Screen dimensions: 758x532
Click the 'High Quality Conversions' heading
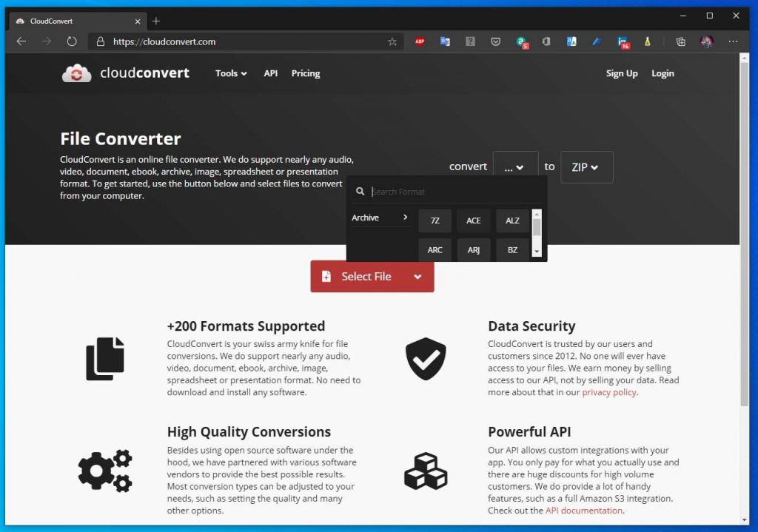249,432
